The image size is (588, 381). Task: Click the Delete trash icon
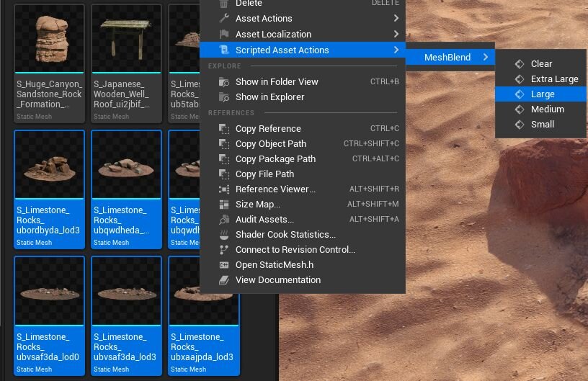click(x=224, y=4)
